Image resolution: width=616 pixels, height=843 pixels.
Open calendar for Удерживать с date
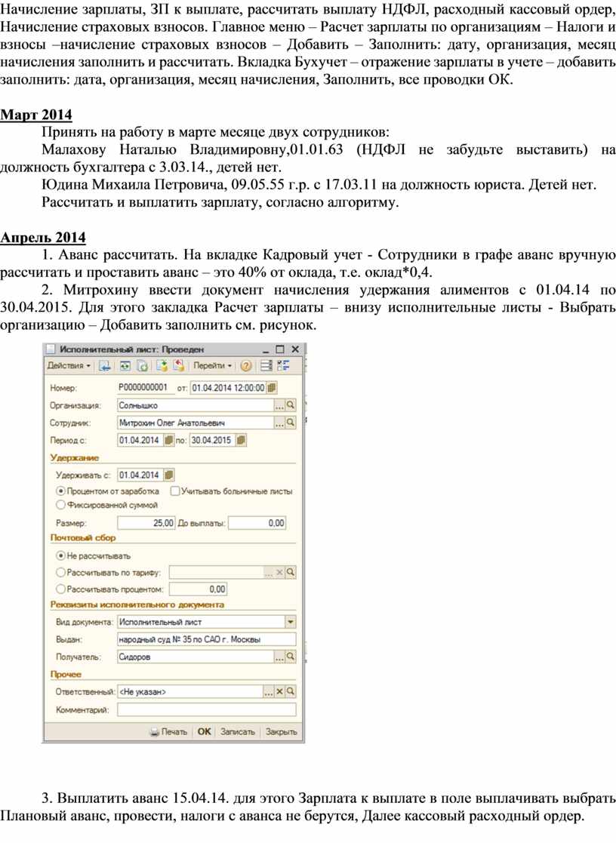pyautogui.click(x=169, y=475)
